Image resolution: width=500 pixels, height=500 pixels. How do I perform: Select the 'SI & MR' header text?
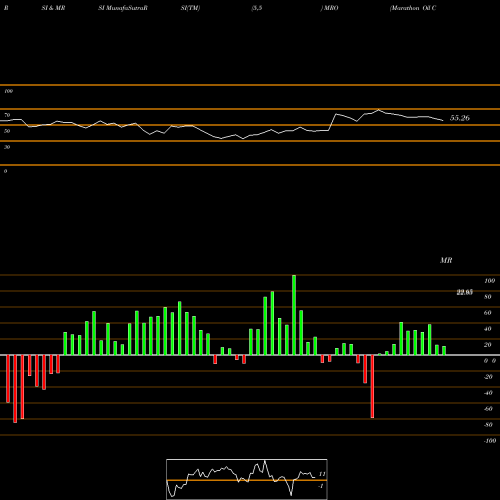pos(53,8)
